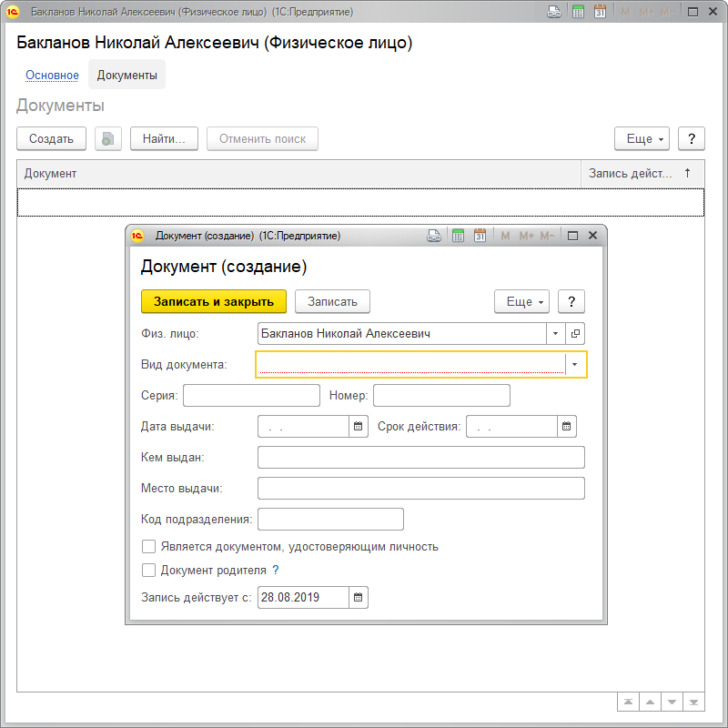This screenshot has width=728, height=728.
Task: Click the Найти... button
Action: click(165, 139)
